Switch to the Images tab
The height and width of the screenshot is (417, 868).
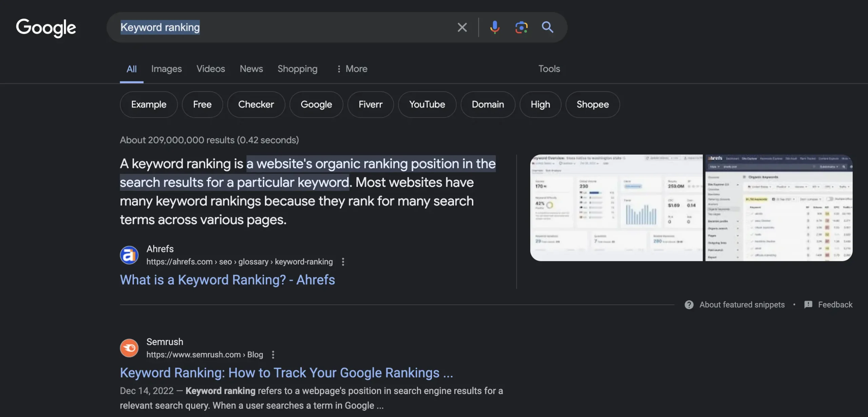coord(166,69)
